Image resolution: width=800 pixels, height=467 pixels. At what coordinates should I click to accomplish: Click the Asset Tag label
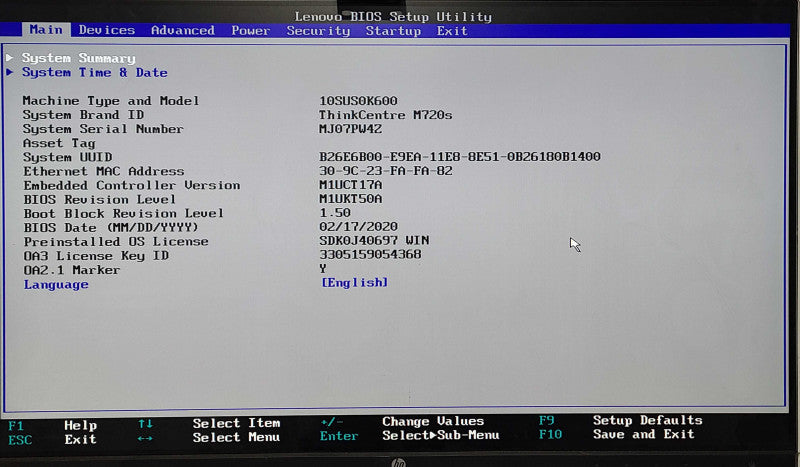(x=59, y=143)
